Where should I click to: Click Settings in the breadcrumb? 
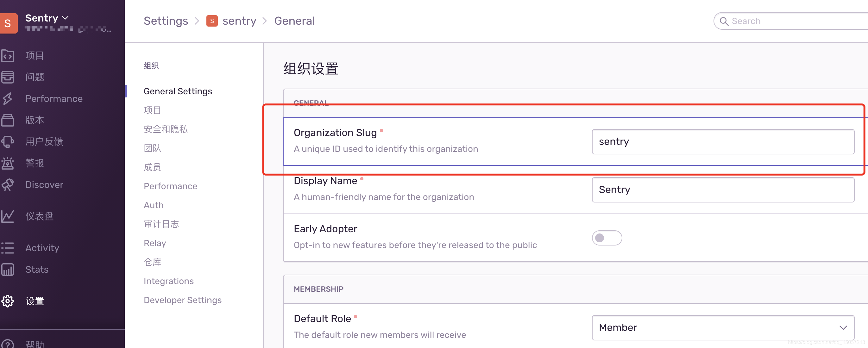[x=166, y=21]
